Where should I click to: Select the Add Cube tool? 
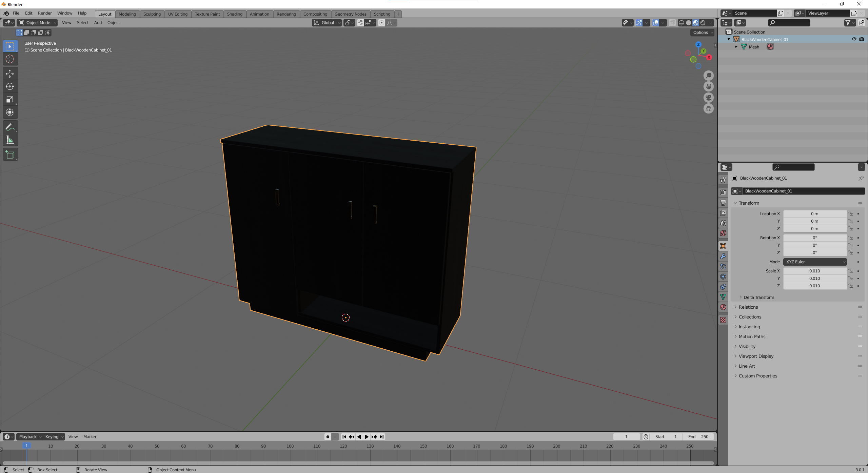[10, 155]
